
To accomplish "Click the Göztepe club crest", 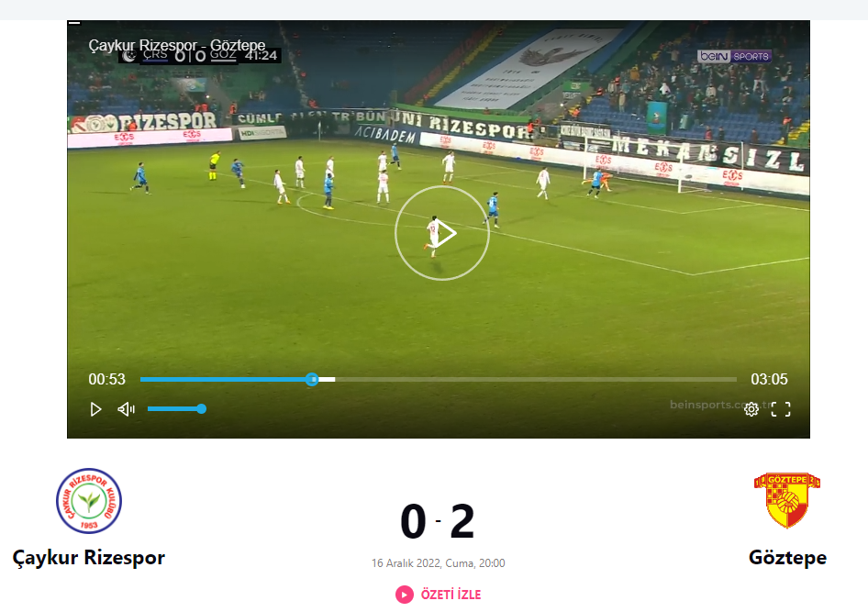I will [x=787, y=500].
